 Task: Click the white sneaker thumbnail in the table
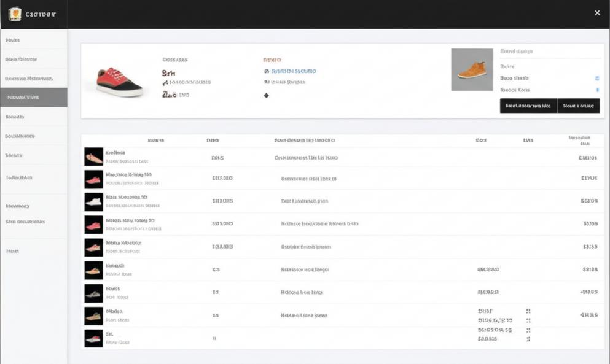pos(94,202)
